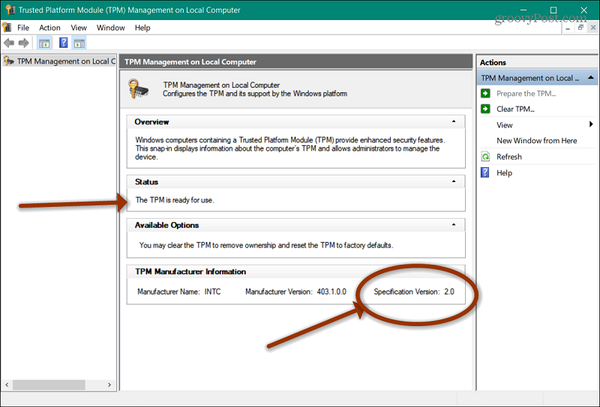This screenshot has height=407, width=600.
Task: Toggle the Show/Hide Console Tree toolbar icon
Action: coord(44,44)
